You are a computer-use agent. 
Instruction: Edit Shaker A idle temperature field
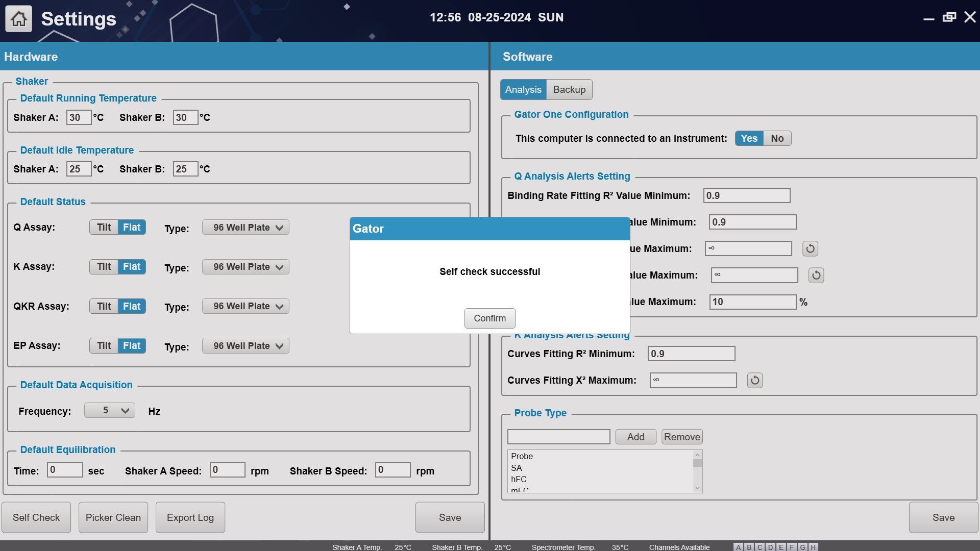[79, 169]
